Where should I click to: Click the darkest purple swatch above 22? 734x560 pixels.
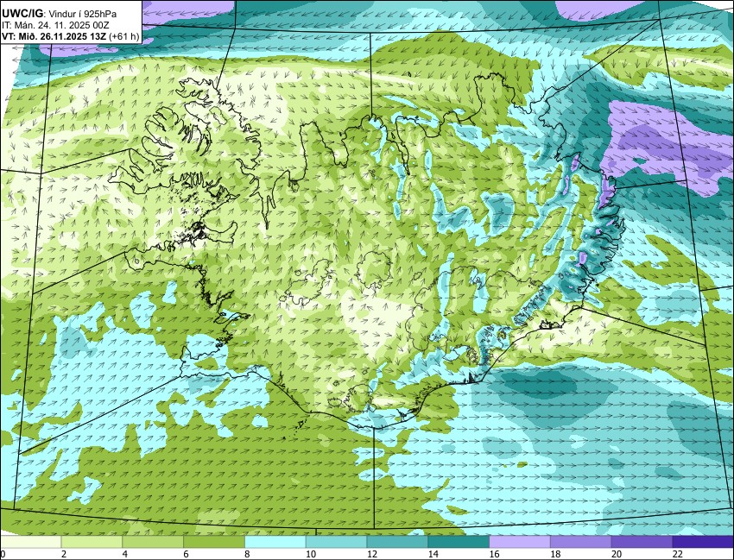click(x=703, y=542)
